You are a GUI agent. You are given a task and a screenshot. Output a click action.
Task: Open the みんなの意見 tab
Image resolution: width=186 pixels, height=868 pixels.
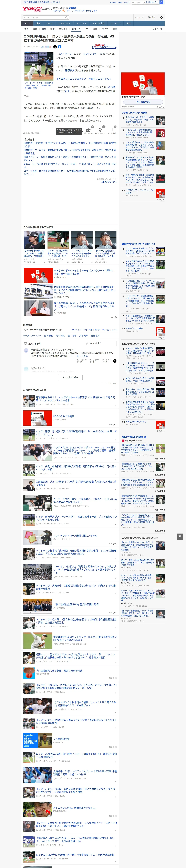click(x=99, y=24)
